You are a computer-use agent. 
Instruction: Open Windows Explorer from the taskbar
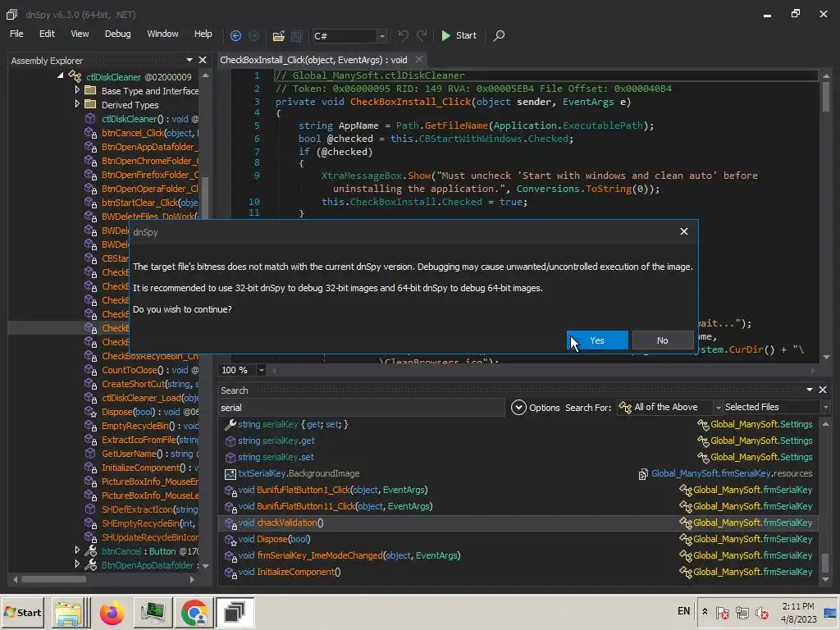tap(68, 612)
